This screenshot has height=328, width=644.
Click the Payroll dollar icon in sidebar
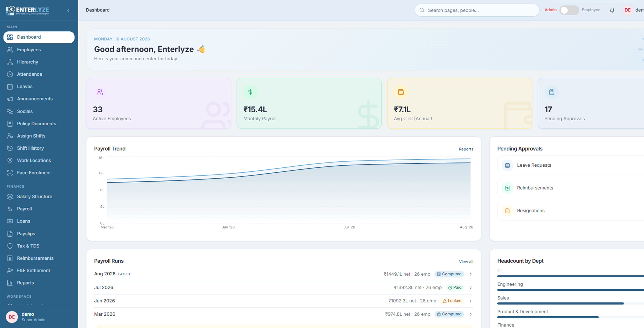click(x=10, y=209)
